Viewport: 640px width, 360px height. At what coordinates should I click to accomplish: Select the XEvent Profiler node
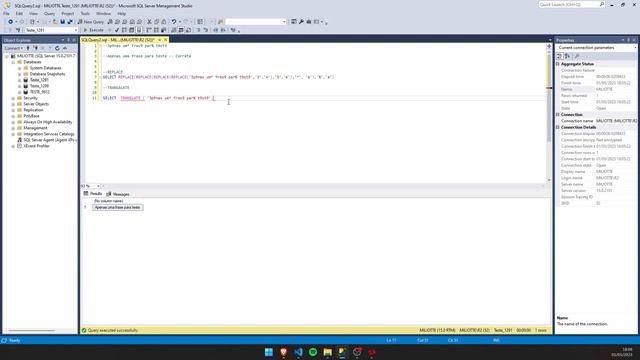pyautogui.click(x=36, y=146)
